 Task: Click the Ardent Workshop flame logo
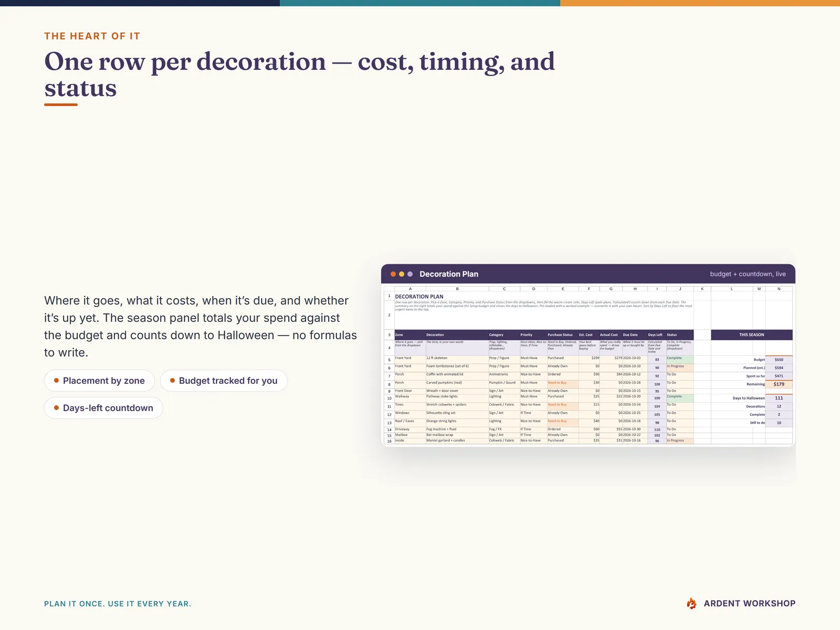pos(692,603)
